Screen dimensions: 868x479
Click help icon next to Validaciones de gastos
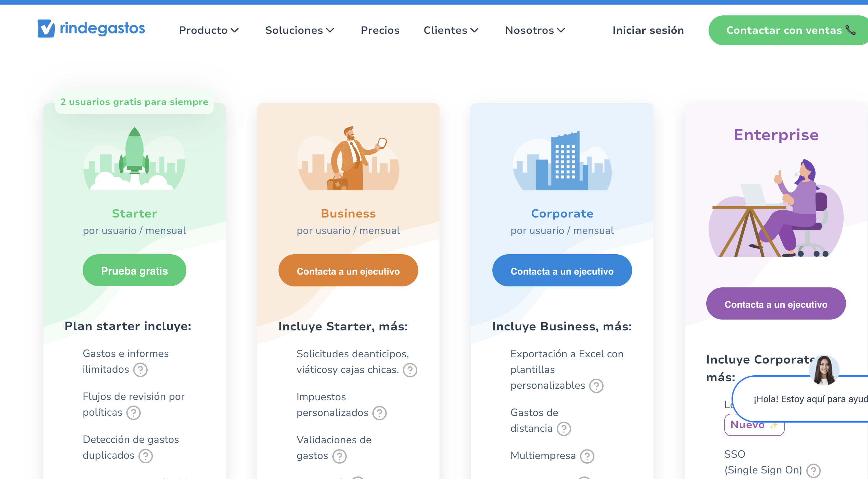pyautogui.click(x=339, y=456)
